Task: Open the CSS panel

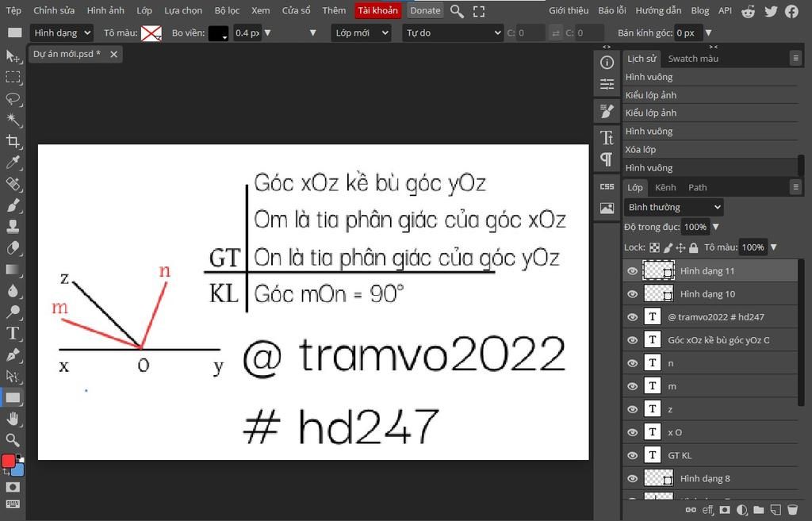Action: point(607,186)
